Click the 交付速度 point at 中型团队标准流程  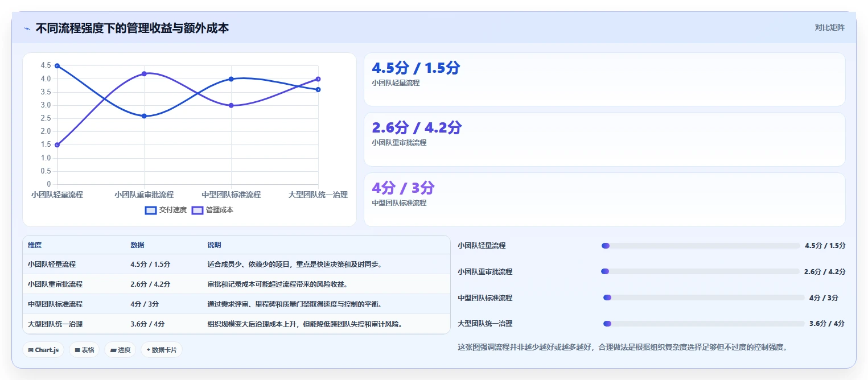(231, 79)
